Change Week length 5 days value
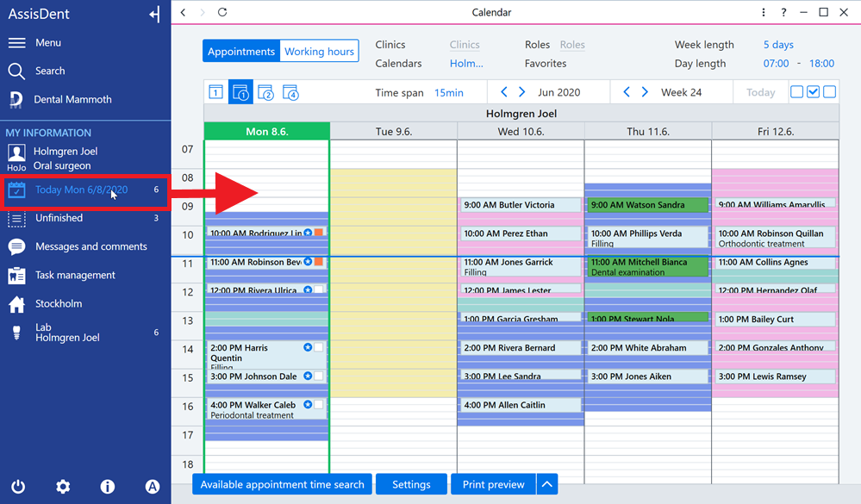Viewport: 861px width, 504px height. [778, 45]
